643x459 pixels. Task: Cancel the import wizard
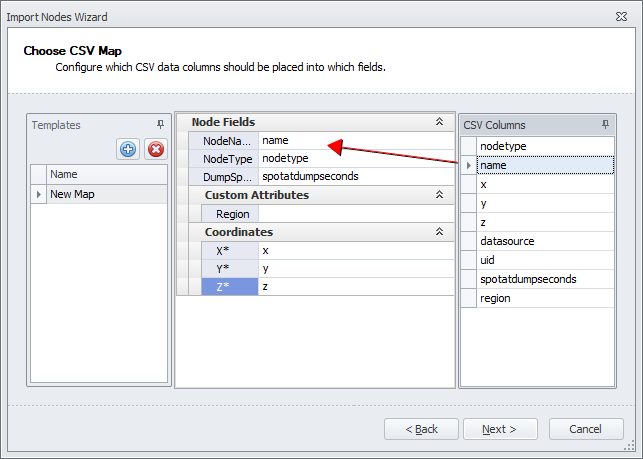[586, 429]
